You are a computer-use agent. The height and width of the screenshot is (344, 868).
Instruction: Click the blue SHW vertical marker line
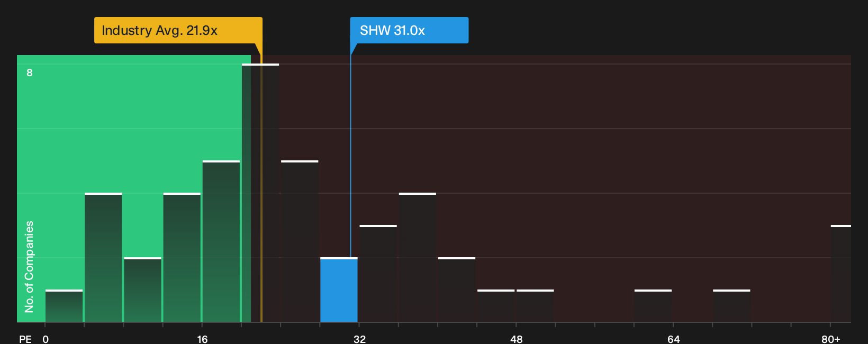pyautogui.click(x=350, y=156)
